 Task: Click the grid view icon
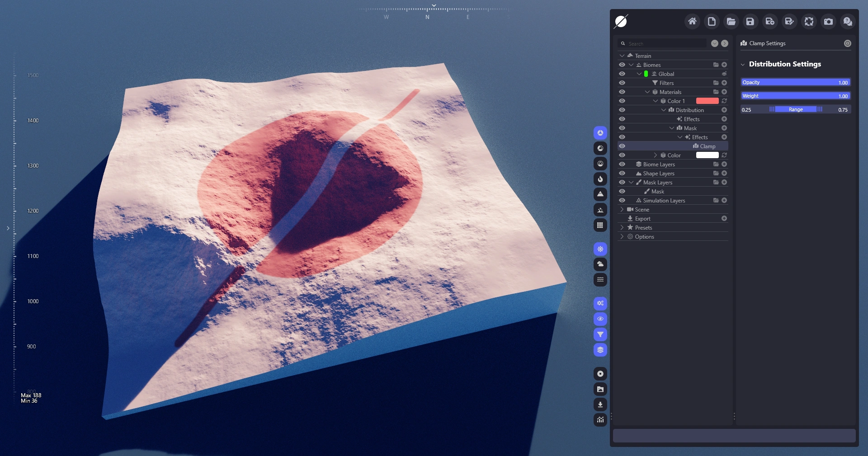click(600, 225)
